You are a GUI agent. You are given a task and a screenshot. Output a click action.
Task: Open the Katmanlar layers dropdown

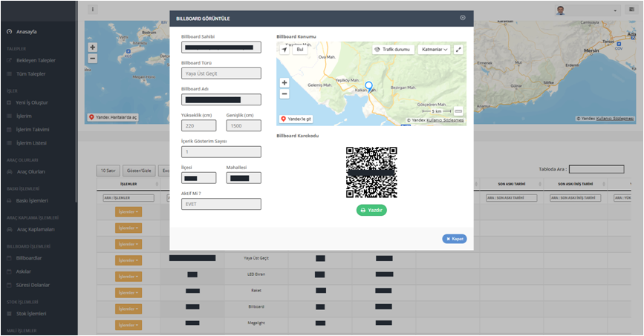tap(435, 50)
